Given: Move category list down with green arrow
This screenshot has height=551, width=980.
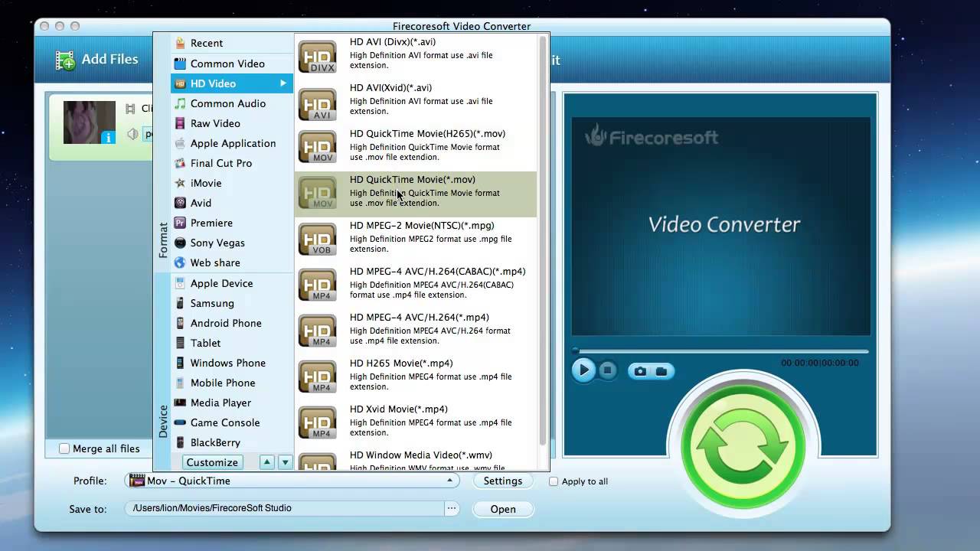Looking at the screenshot, I should (x=285, y=462).
